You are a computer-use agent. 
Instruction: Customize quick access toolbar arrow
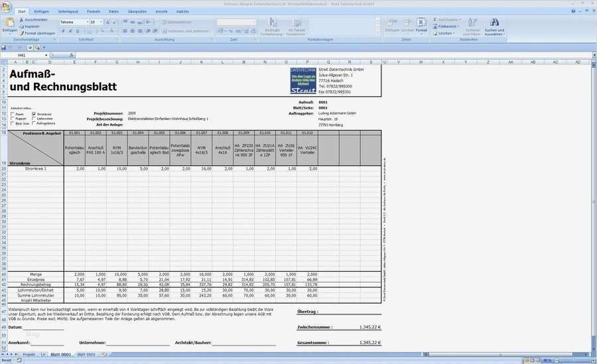coord(44,48)
